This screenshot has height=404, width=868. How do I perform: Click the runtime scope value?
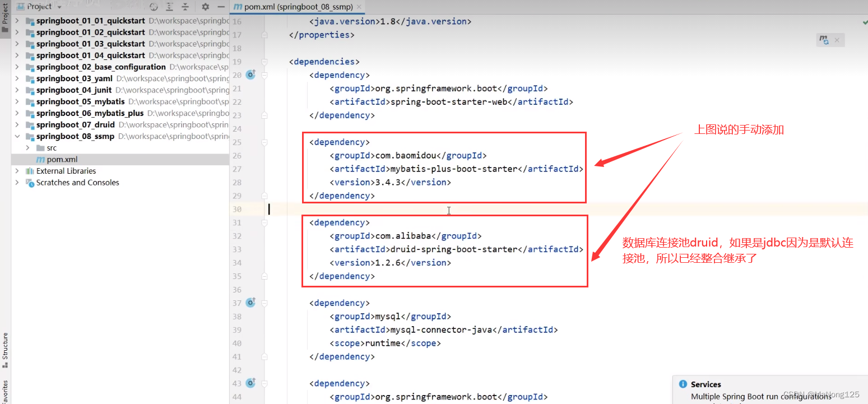tap(383, 343)
